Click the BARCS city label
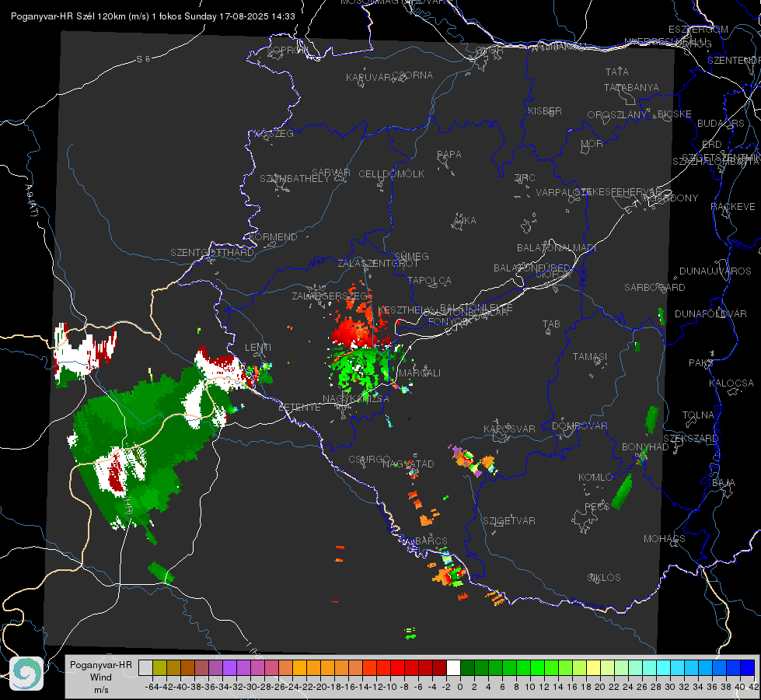The image size is (761, 700). point(431,541)
